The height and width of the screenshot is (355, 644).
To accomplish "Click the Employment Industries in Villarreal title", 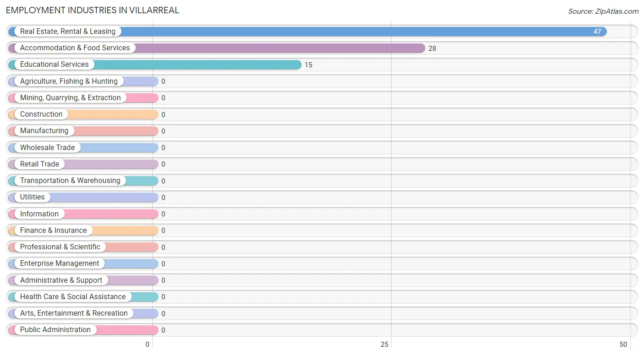I will (93, 10).
